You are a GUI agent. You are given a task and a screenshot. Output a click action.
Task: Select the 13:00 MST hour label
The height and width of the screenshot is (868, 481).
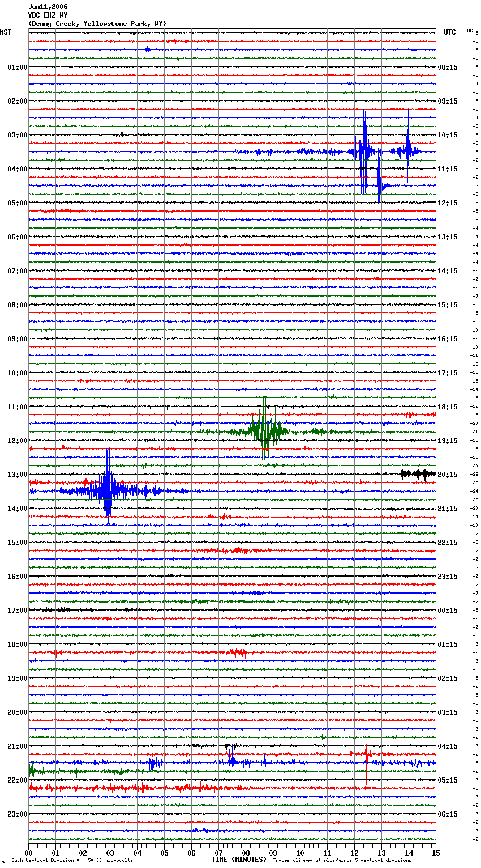click(17, 475)
